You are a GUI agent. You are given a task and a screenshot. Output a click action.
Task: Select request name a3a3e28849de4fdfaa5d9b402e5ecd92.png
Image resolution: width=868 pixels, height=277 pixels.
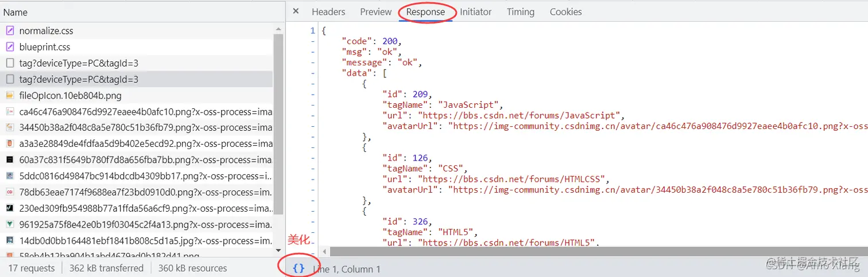pyautogui.click(x=146, y=143)
